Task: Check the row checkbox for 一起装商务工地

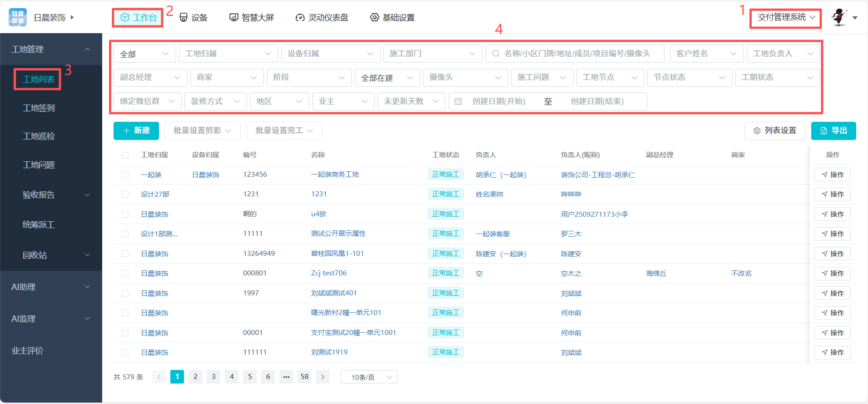Action: coord(125,175)
